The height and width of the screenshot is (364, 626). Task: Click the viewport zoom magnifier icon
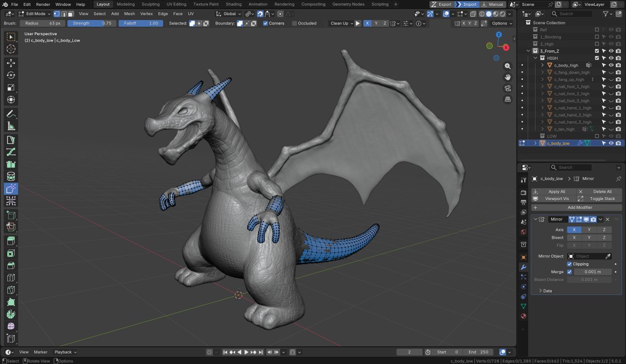tap(508, 66)
